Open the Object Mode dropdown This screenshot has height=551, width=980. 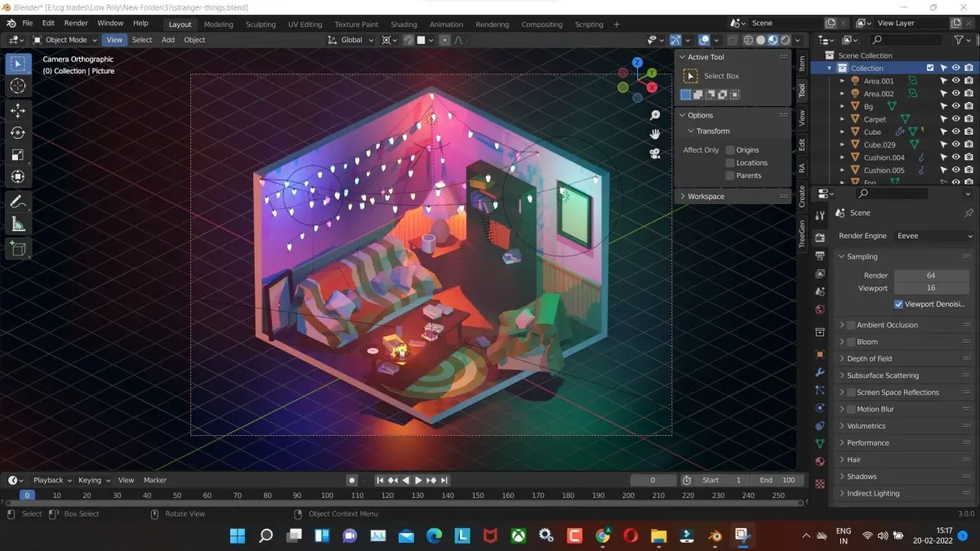(65, 39)
